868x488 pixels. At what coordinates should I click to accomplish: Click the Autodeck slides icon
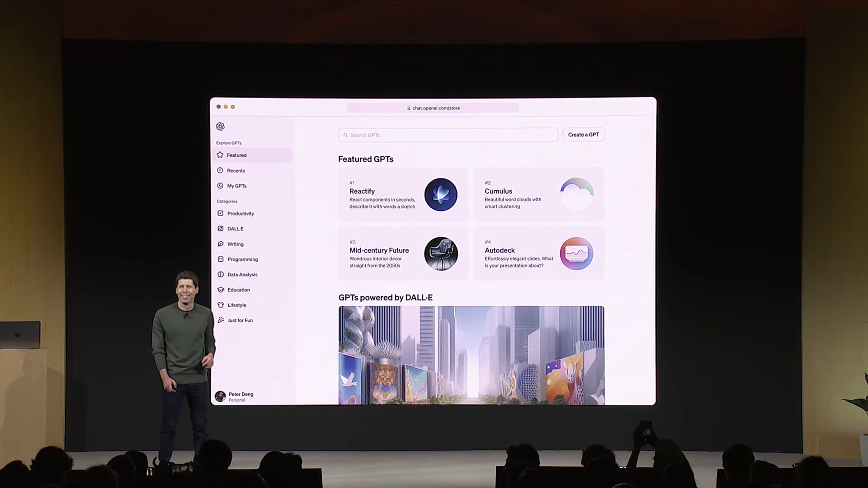tap(576, 253)
